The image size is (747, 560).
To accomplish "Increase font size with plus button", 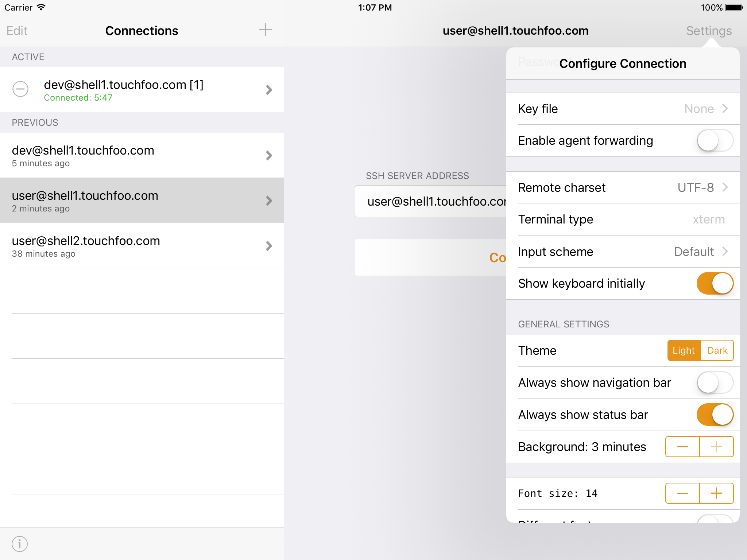I will tap(716, 493).
